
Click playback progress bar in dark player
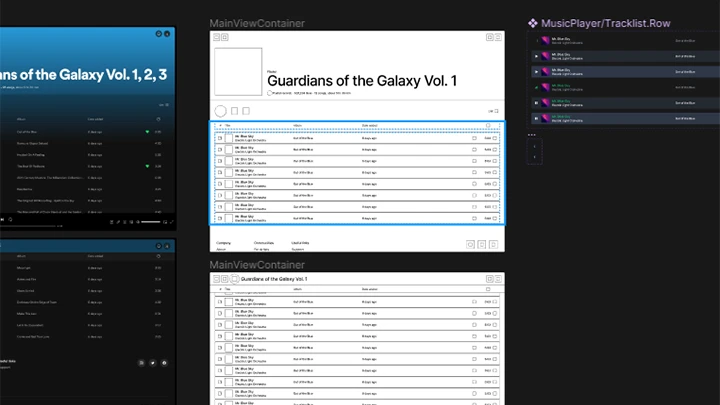[x=28, y=226]
